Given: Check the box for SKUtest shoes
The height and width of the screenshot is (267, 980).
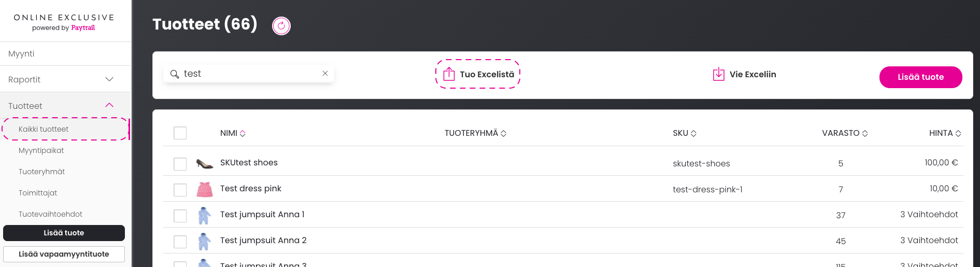Looking at the screenshot, I should click(x=180, y=164).
